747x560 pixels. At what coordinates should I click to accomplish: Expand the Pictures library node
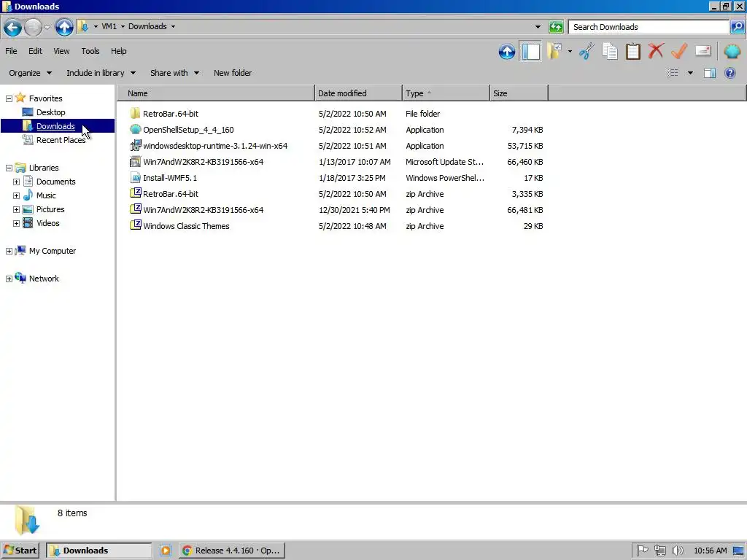[x=16, y=209]
